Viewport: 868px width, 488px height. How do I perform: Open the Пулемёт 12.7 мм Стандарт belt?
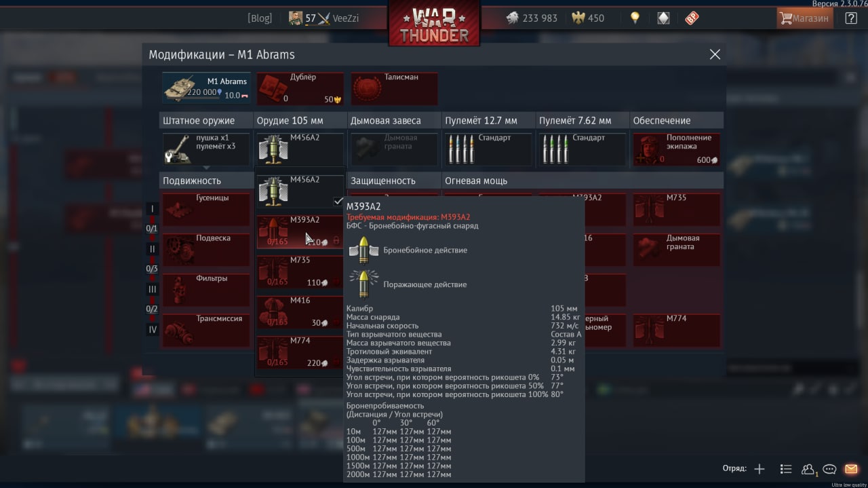pyautogui.click(x=488, y=149)
